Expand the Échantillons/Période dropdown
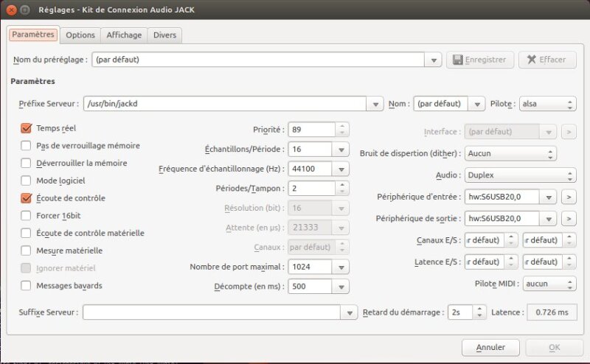Viewport: 590px width, 364px height. pyautogui.click(x=341, y=150)
